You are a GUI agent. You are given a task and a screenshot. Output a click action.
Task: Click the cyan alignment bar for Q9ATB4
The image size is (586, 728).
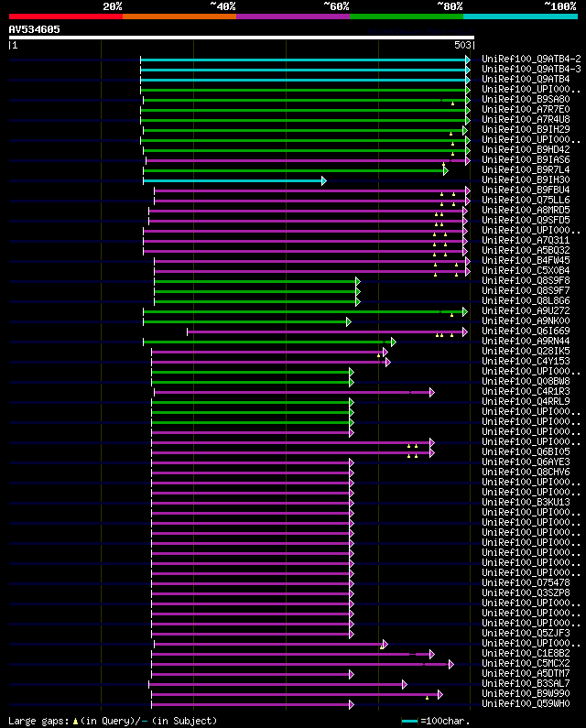(303, 80)
